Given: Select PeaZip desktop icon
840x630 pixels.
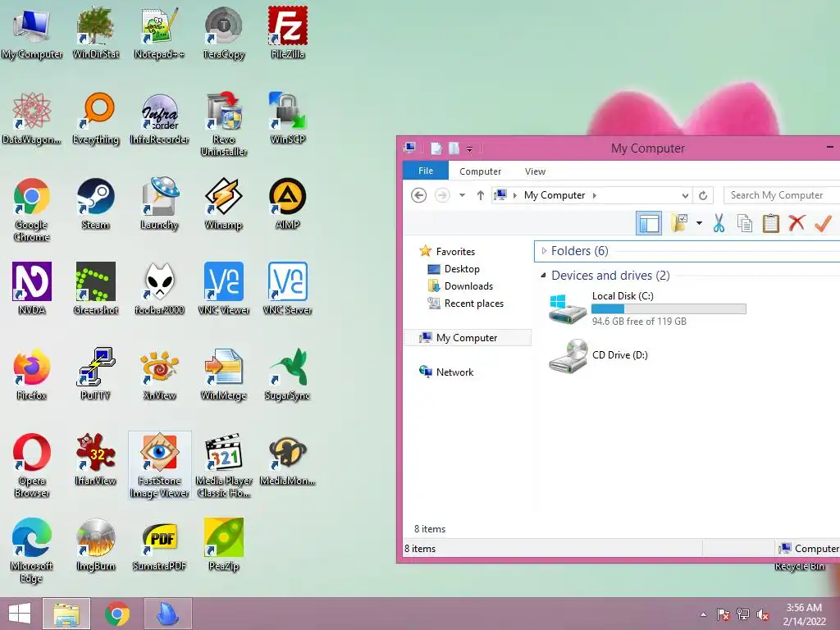Looking at the screenshot, I should pos(223,545).
